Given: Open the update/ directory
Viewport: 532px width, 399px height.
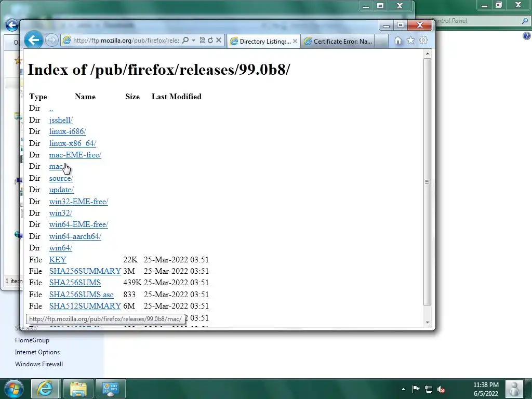Looking at the screenshot, I should point(61,190).
